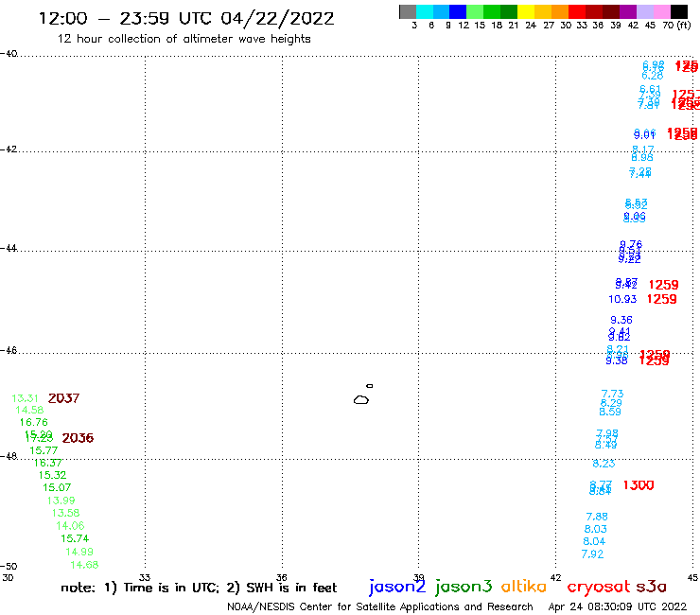The width and height of the screenshot is (700, 615).
Task: Click the 36 longitude axis label
Action: [281, 577]
